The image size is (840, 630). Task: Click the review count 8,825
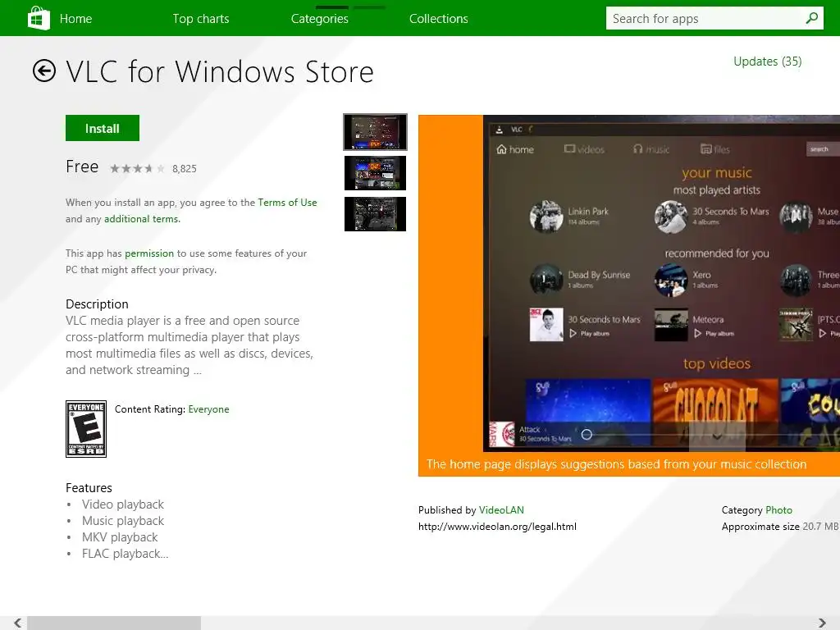point(185,169)
